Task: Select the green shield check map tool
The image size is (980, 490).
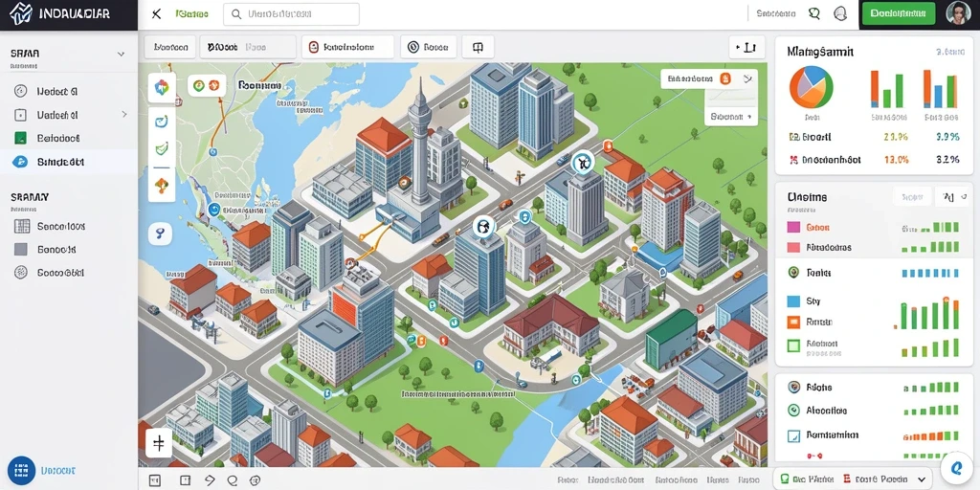Action: pos(161,148)
